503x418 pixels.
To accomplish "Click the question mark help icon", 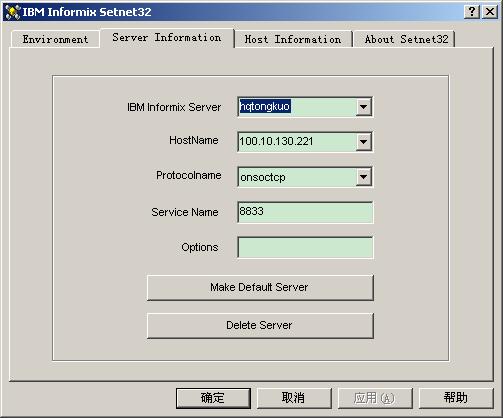I will click(x=472, y=12).
